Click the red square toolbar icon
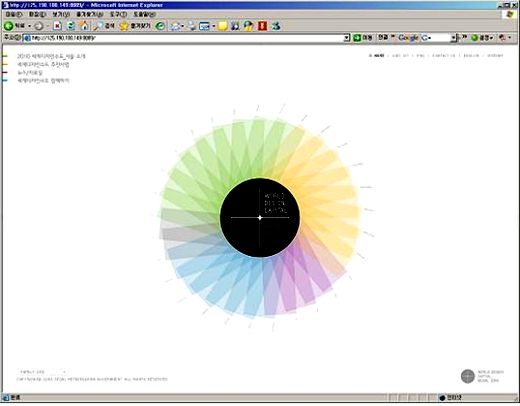 [x=262, y=26]
